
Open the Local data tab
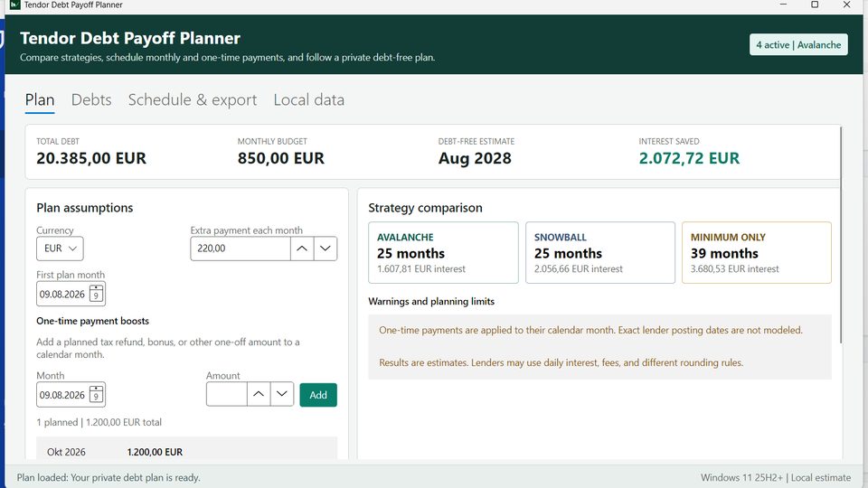tap(309, 100)
